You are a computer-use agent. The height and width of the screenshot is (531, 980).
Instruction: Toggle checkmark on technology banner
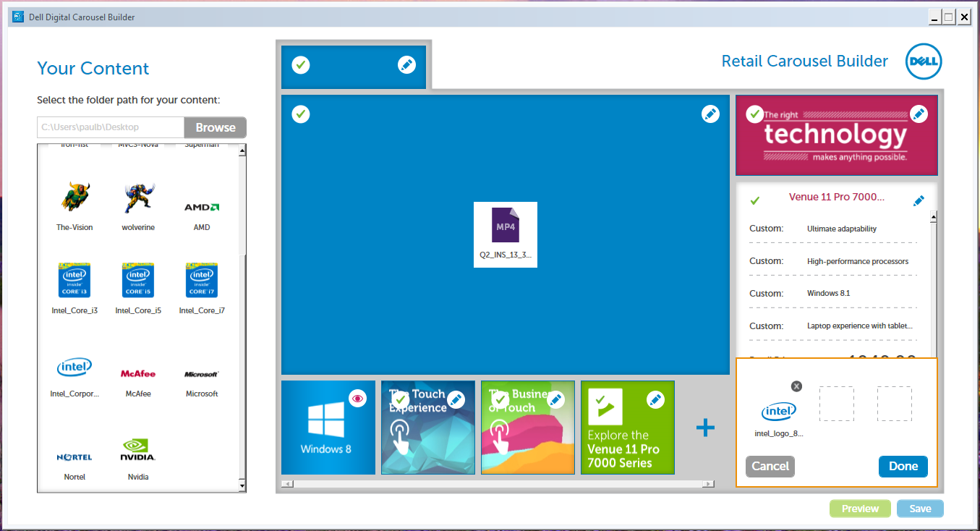[x=755, y=114]
